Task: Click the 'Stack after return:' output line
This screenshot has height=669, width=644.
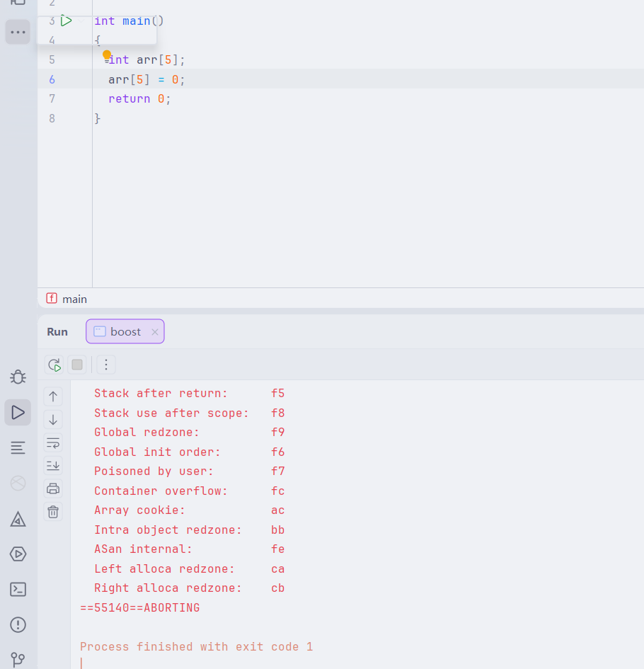Action: (190, 394)
